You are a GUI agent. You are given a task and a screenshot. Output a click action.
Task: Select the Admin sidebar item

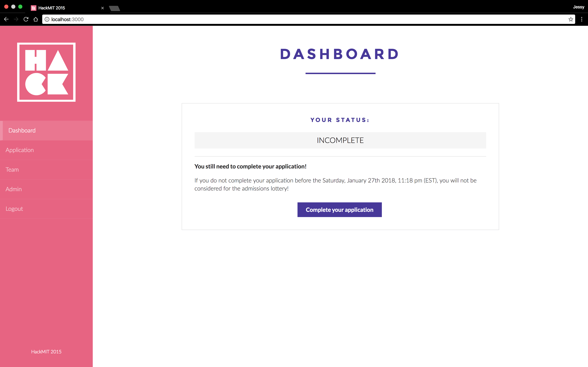13,189
